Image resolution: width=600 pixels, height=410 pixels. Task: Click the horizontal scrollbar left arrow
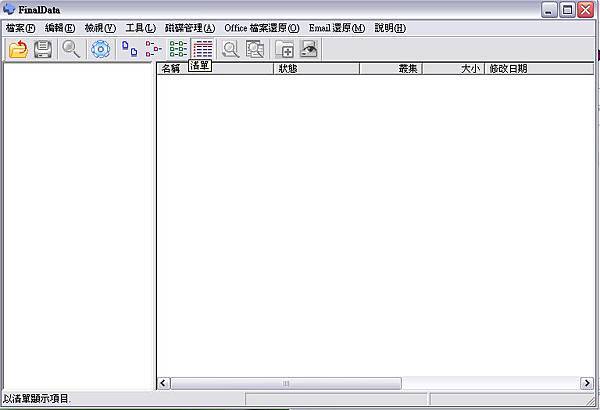(x=163, y=383)
